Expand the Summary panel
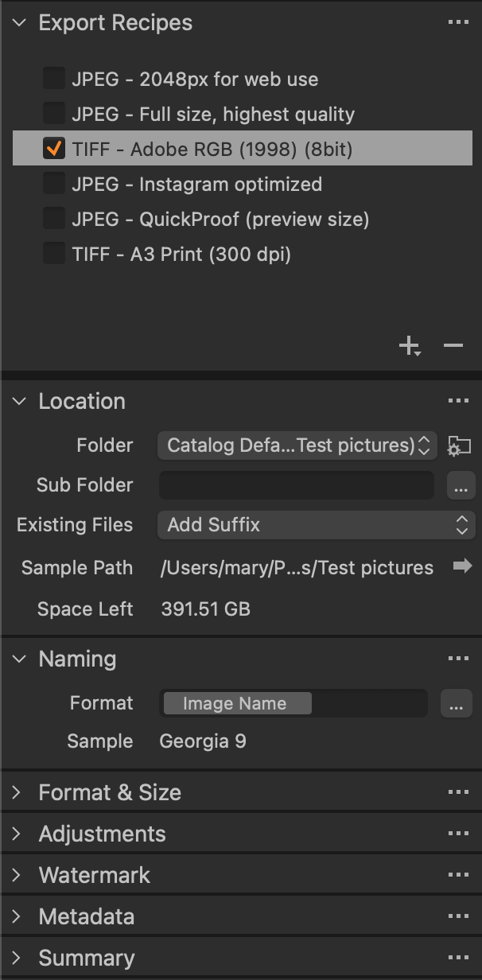 click(17, 958)
